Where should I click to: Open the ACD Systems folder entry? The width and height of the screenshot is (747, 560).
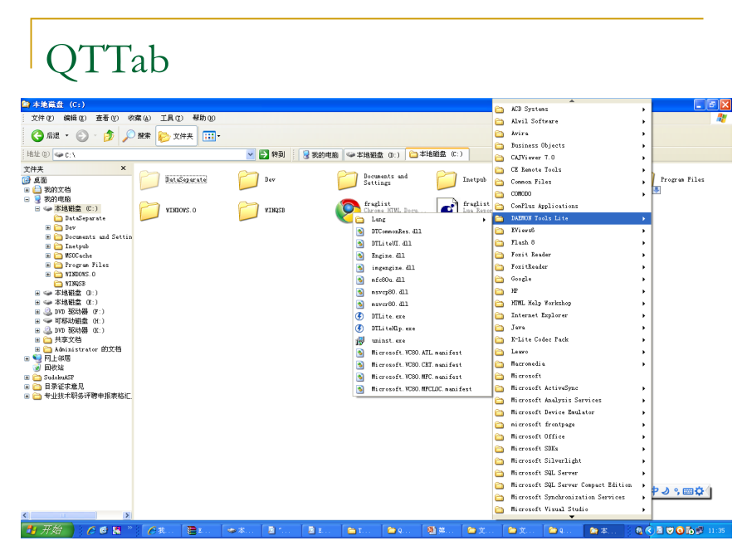click(x=572, y=109)
